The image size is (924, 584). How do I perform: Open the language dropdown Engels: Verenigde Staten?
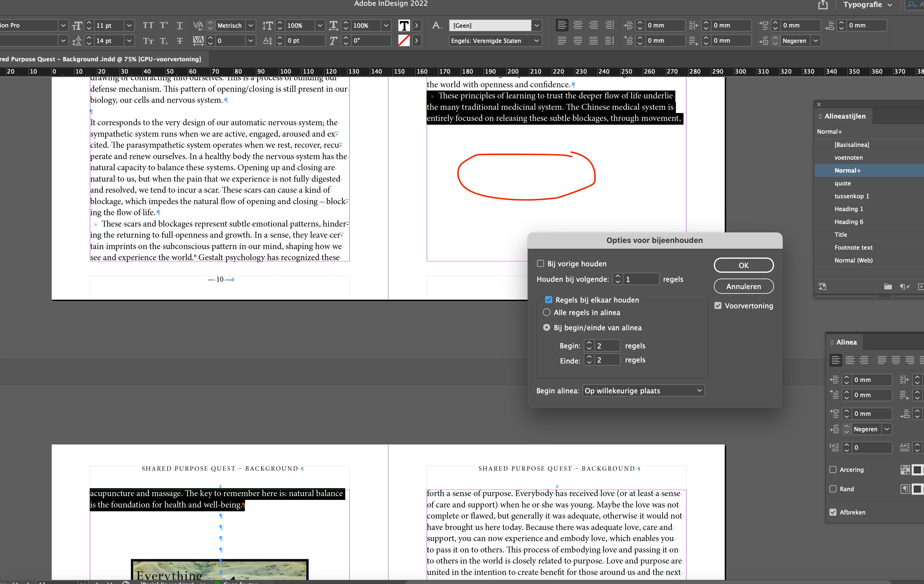[x=495, y=41]
